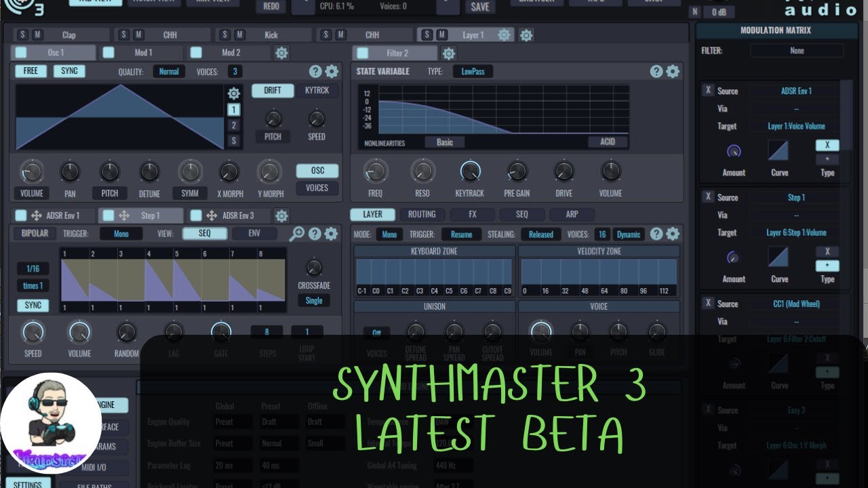Image resolution: width=868 pixels, height=488 pixels.
Task: Open Nonlinearities Basic dropdown
Action: pos(445,142)
